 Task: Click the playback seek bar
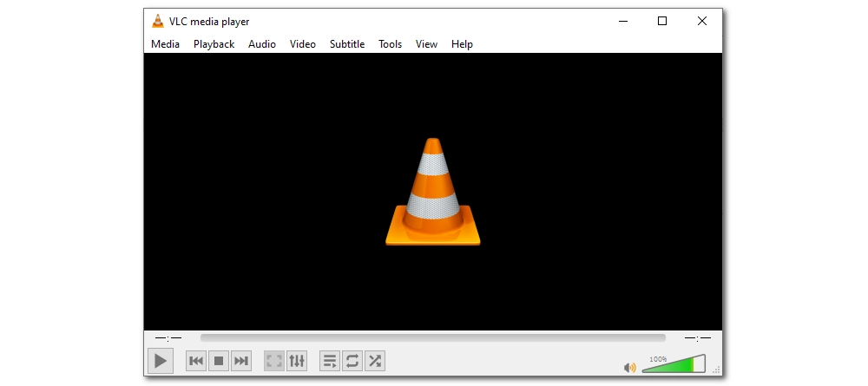click(433, 338)
